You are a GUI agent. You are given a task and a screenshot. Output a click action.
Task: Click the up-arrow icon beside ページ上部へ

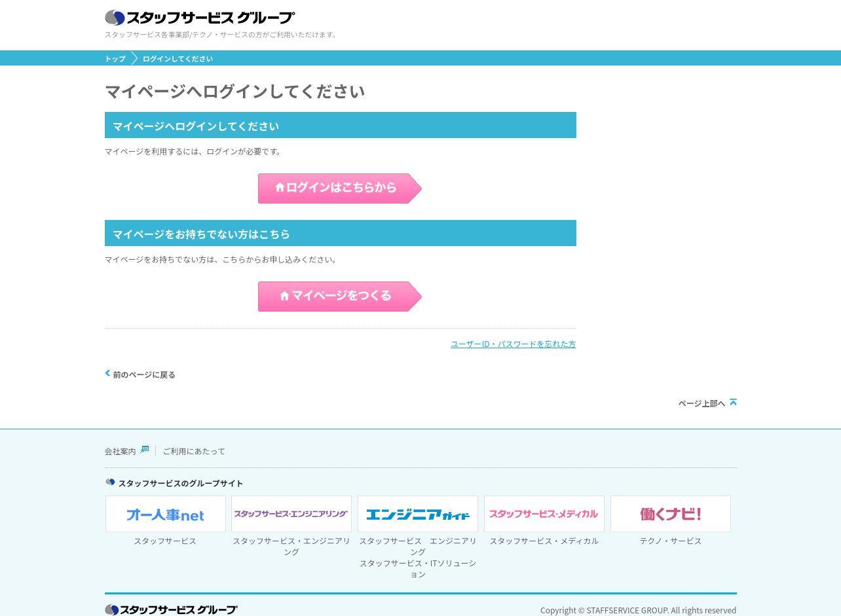coord(733,402)
